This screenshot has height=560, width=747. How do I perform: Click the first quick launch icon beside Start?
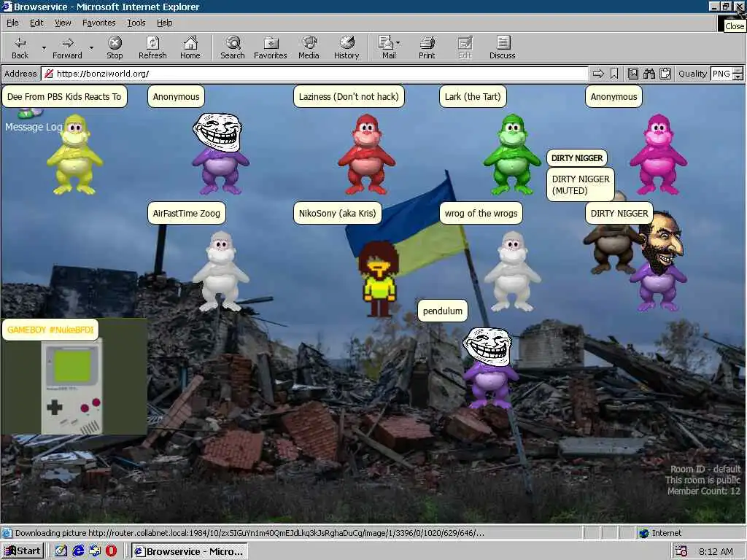[61, 551]
